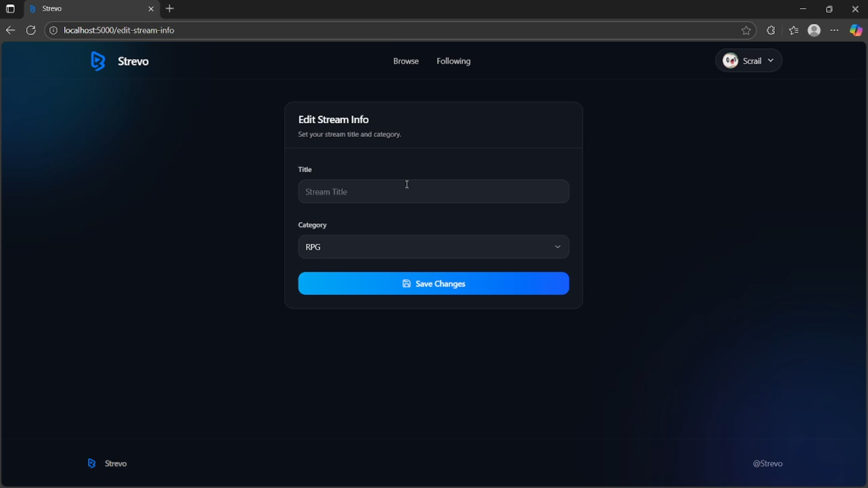View site information icon in address bar
The height and width of the screenshot is (488, 868).
click(x=53, y=30)
